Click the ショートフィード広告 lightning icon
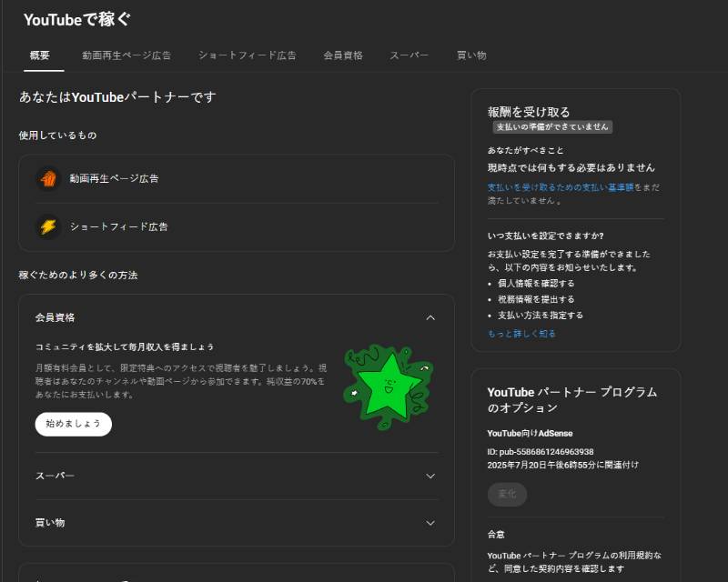The image size is (728, 582). (48, 227)
